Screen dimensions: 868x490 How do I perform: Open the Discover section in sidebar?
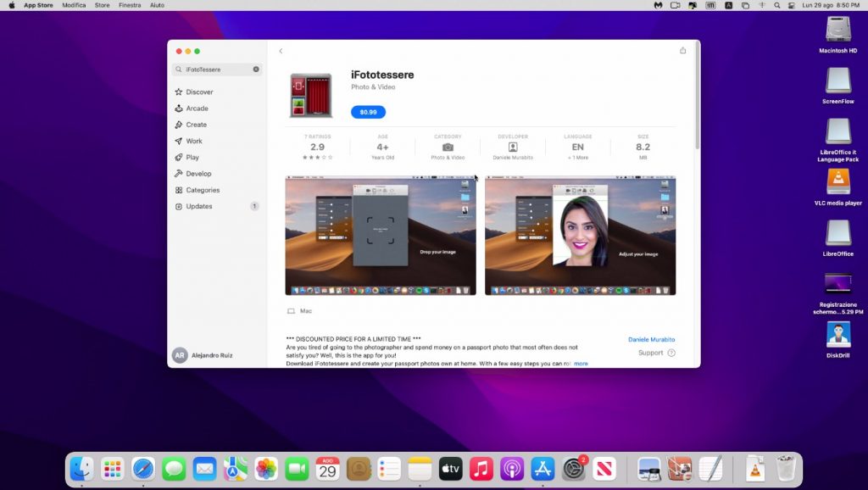click(199, 92)
